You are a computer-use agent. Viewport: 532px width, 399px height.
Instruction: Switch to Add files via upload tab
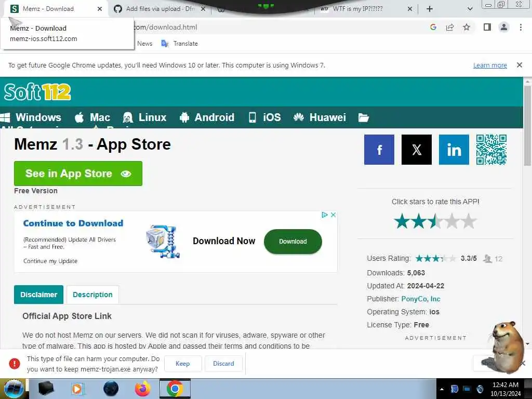coord(160,9)
